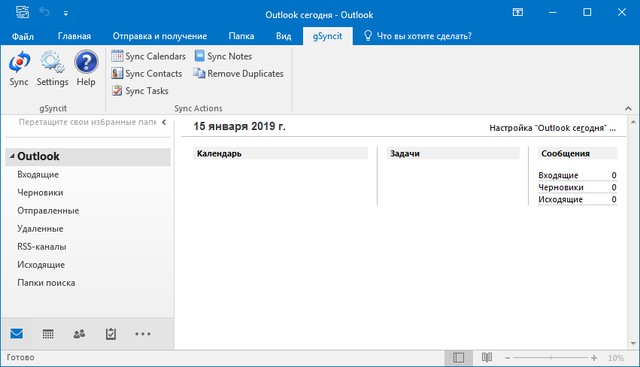
Task: Open Папки поиска folder
Action: click(x=46, y=282)
